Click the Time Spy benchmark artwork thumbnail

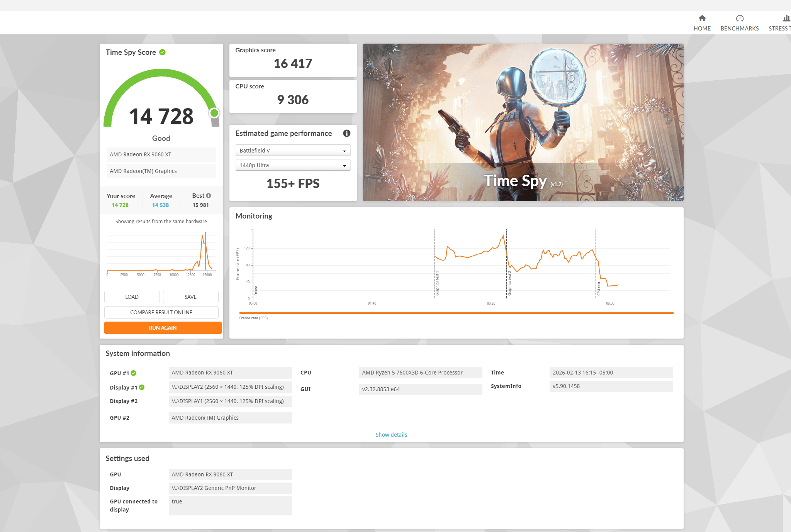pos(523,122)
